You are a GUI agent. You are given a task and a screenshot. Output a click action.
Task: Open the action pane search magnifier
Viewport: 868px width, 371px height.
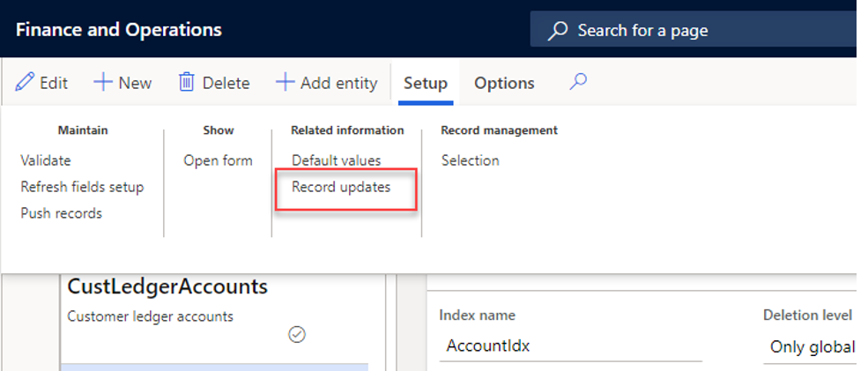tap(578, 82)
